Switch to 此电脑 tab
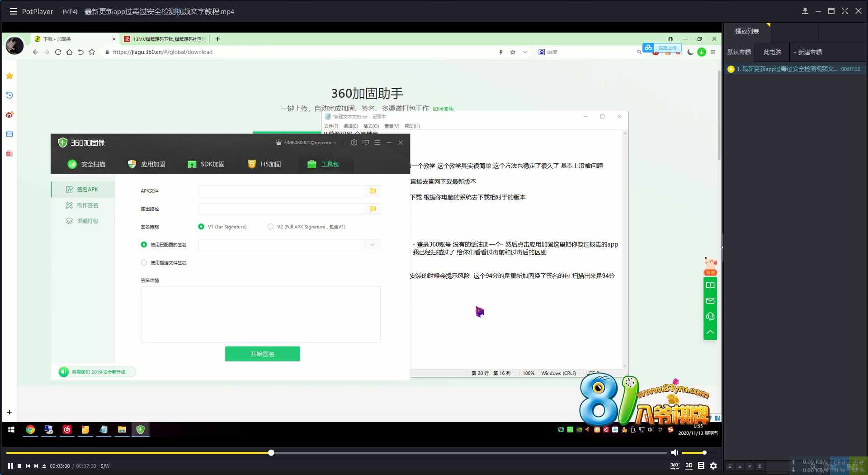868x475 pixels. pyautogui.click(x=772, y=52)
